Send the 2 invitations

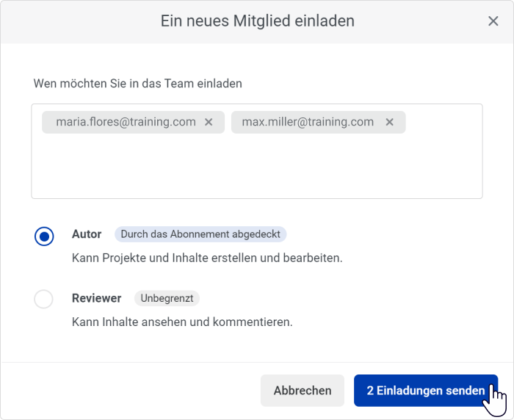[425, 391]
